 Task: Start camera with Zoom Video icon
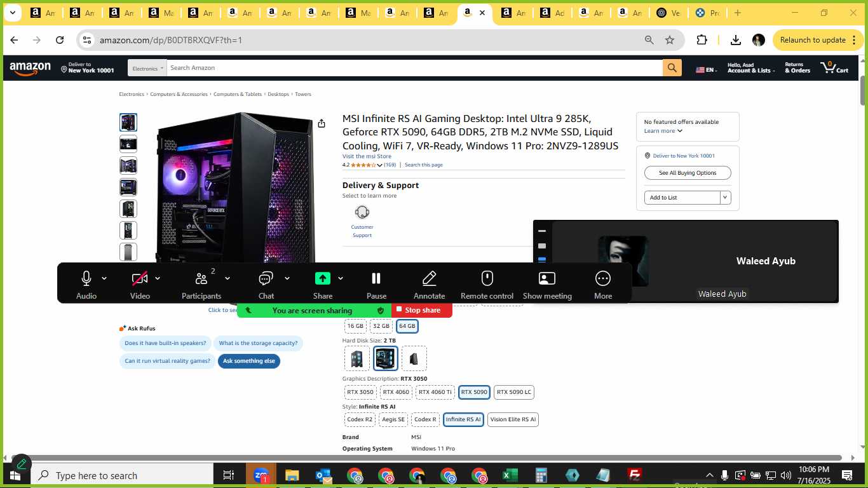[140, 278]
